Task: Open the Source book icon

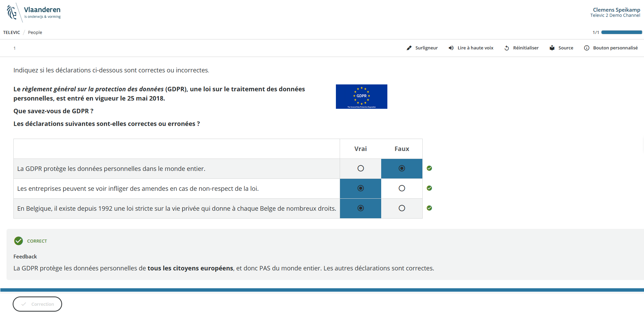Action: point(552,48)
